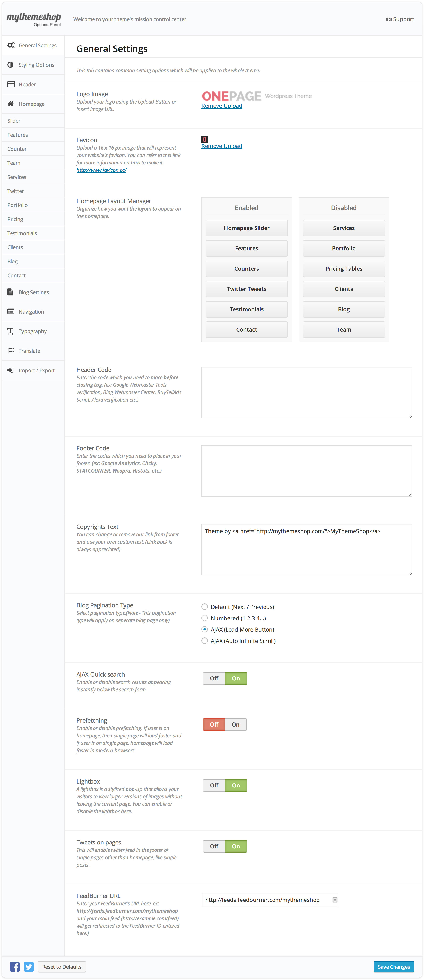The height and width of the screenshot is (980, 424).
Task: Click the favicon thumbnail image
Action: [x=205, y=139]
